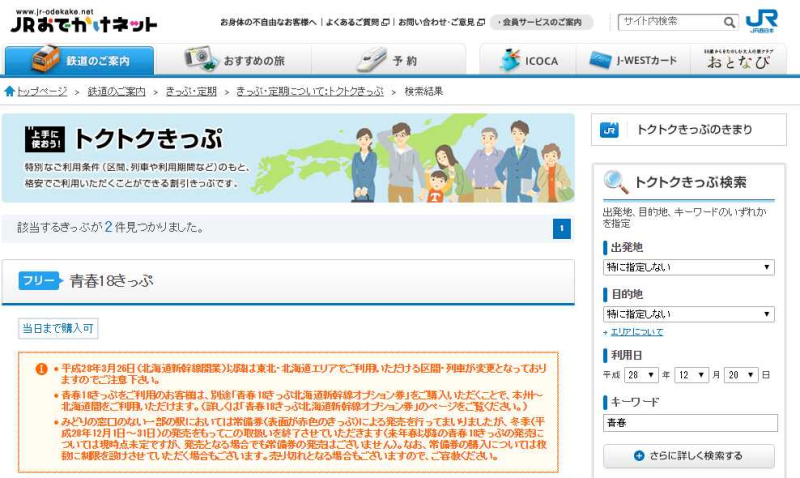800x478 pixels.
Task: Open the ICOCA tab
Action: 528,61
